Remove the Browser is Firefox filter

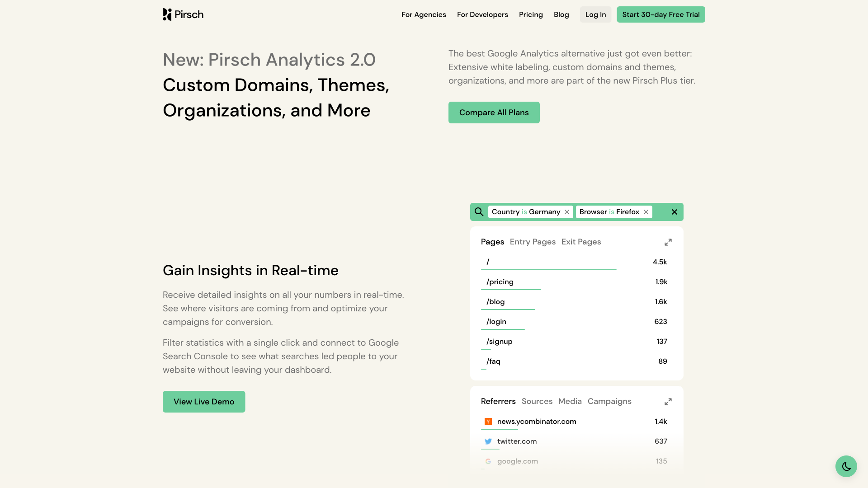click(x=646, y=212)
